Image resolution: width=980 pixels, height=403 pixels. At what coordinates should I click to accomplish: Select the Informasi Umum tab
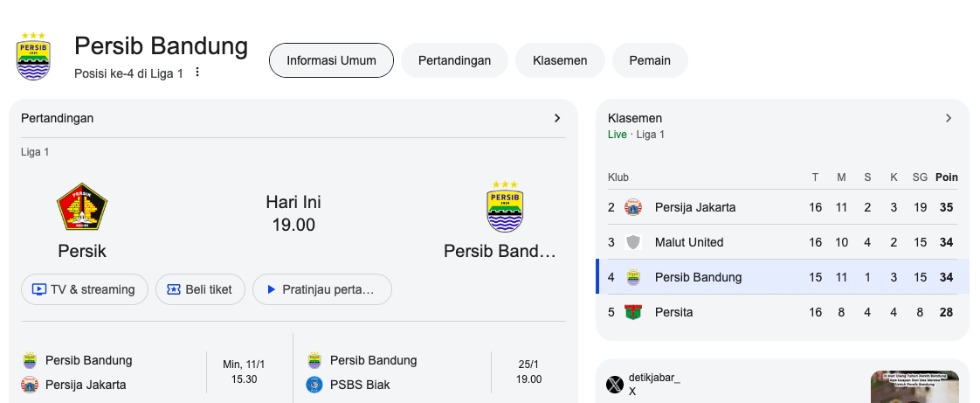331,60
